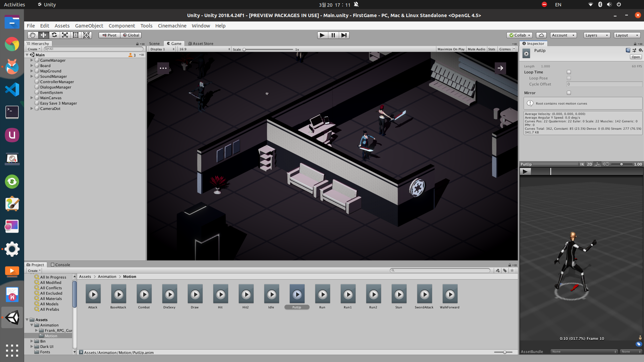Open the Display 1 dropdown

pyautogui.click(x=162, y=49)
